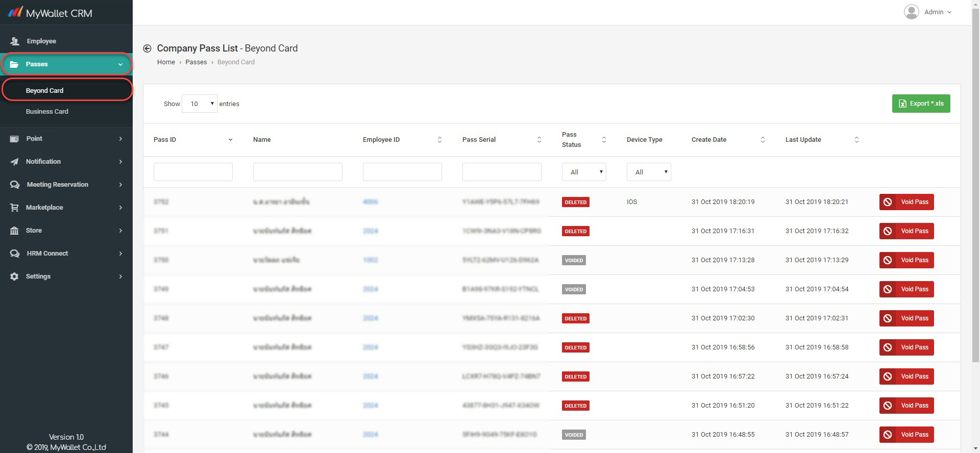980x453 pixels.
Task: Sort by Pass Status column arrows
Action: pos(604,140)
